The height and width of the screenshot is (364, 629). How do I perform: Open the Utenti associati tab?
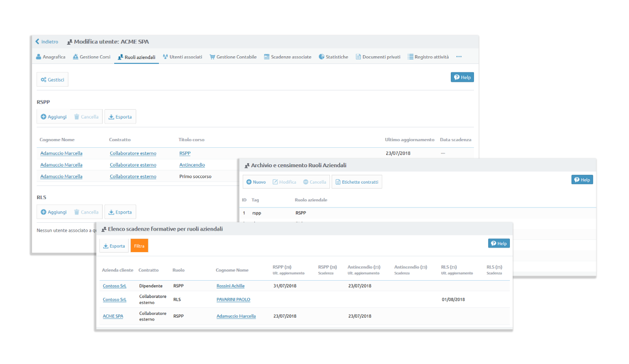tap(182, 57)
